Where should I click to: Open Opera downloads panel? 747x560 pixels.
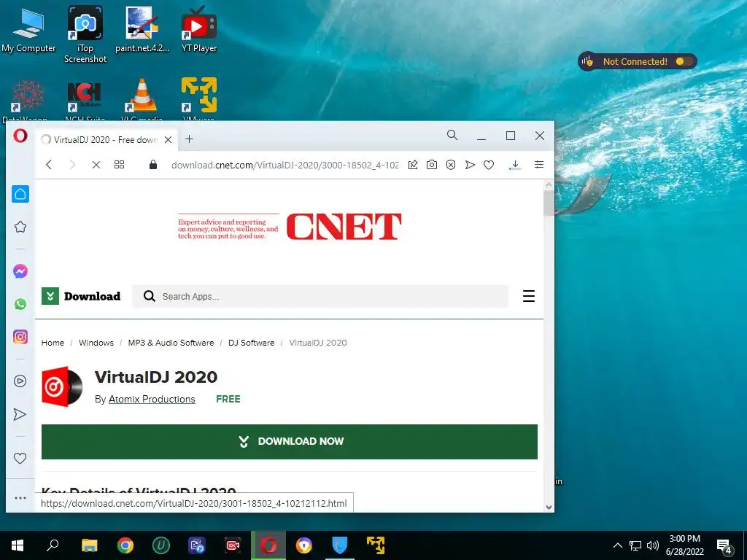(515, 165)
